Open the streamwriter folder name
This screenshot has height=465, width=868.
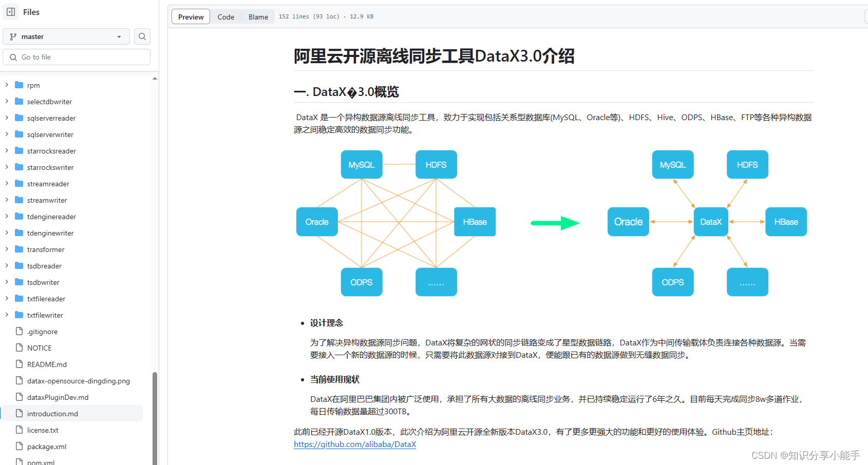point(47,200)
